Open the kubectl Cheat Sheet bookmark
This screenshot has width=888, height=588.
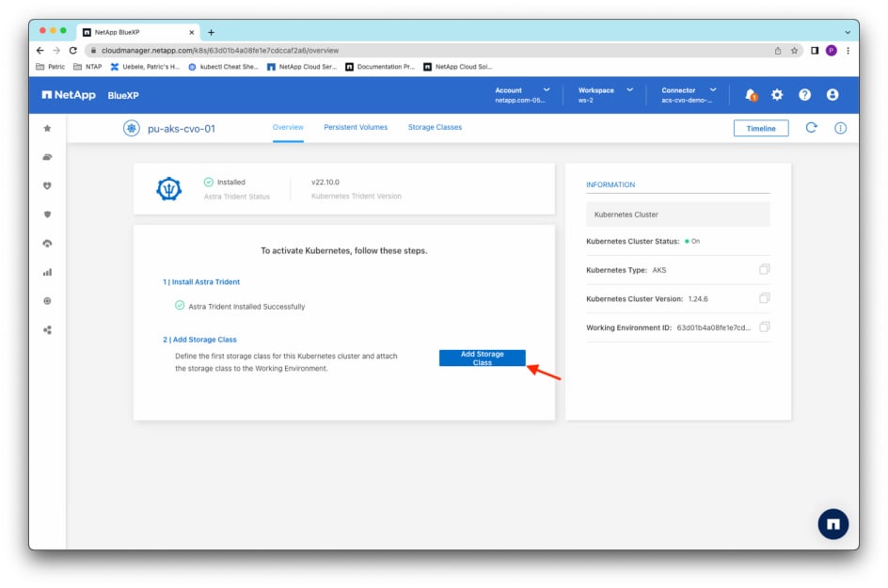(223, 67)
